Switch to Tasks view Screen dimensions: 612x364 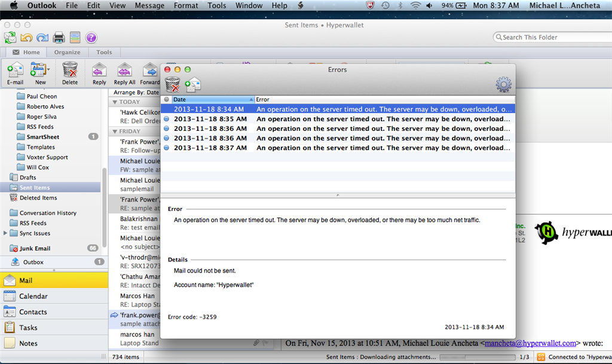pos(54,328)
